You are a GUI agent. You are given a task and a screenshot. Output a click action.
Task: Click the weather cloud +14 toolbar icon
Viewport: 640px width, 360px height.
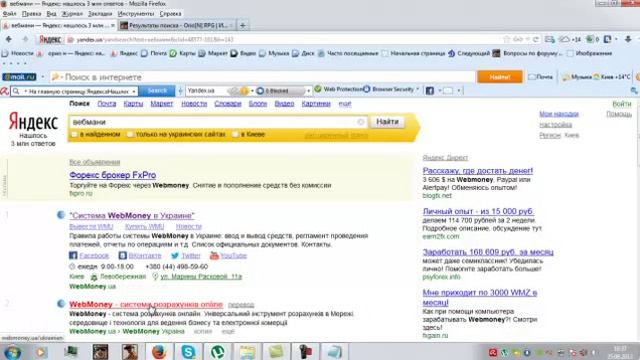pyautogui.click(x=569, y=40)
